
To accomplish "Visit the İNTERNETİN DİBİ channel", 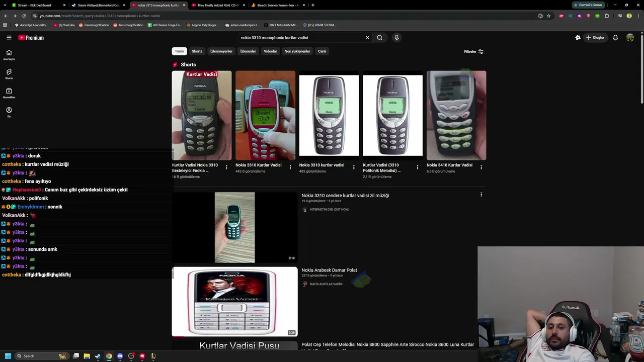I will (x=329, y=210).
